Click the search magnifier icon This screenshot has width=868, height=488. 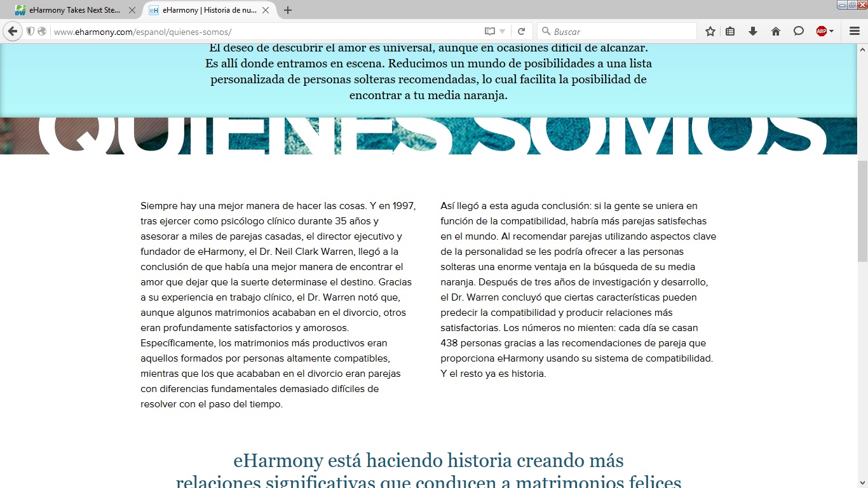point(546,31)
